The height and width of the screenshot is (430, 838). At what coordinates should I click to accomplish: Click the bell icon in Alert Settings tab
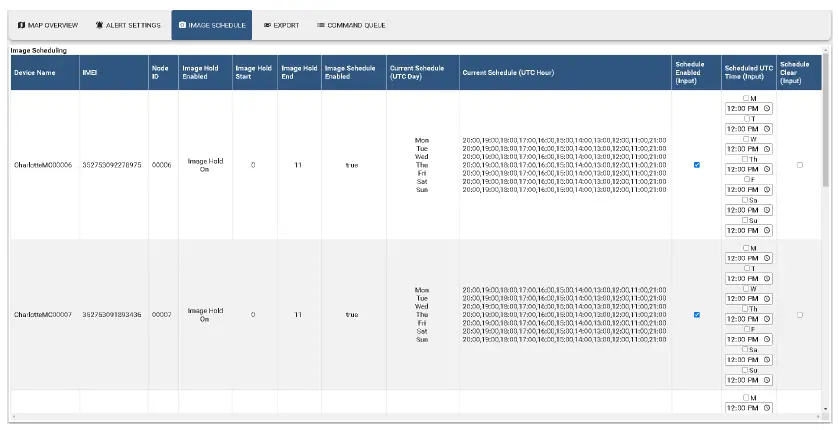tap(99, 25)
